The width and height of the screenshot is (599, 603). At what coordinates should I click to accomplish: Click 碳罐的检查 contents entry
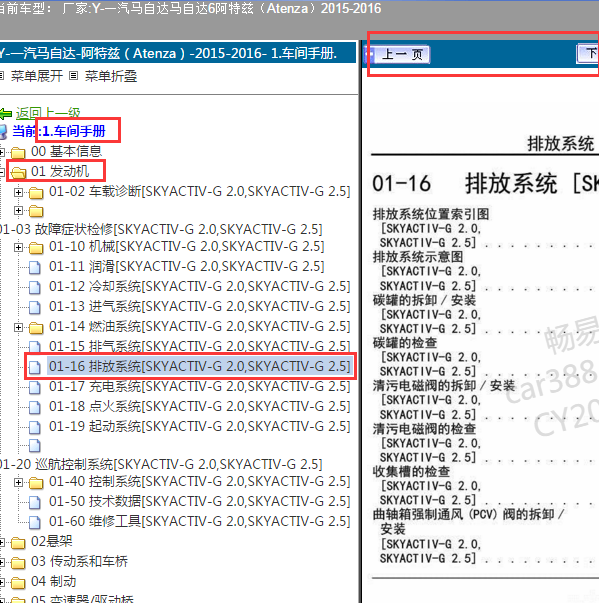click(x=405, y=343)
